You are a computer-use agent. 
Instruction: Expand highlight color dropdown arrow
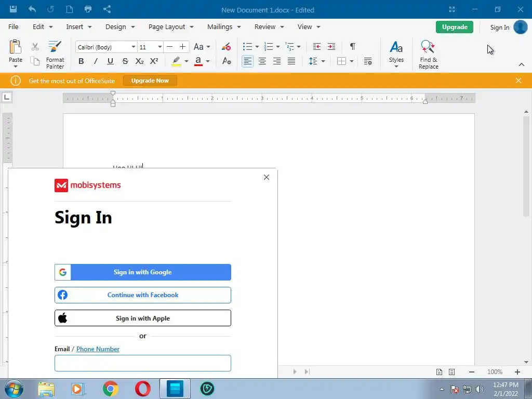click(x=187, y=61)
